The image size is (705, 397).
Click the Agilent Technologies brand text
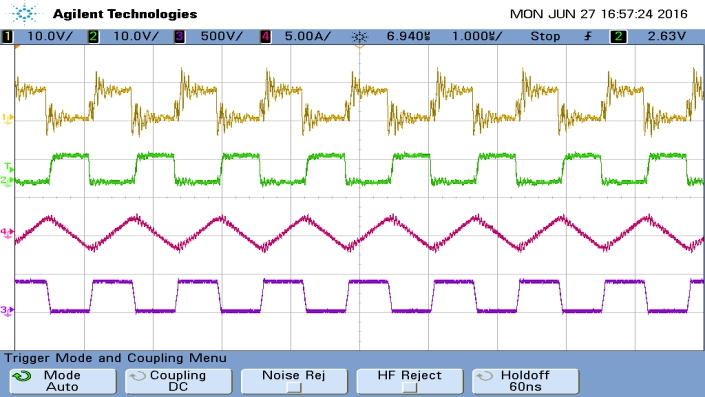click(x=125, y=14)
